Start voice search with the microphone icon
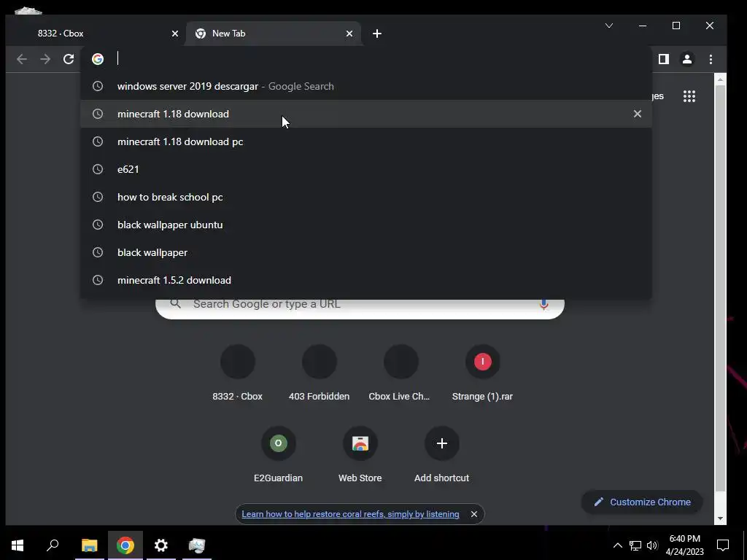This screenshot has width=747, height=560. point(543,304)
